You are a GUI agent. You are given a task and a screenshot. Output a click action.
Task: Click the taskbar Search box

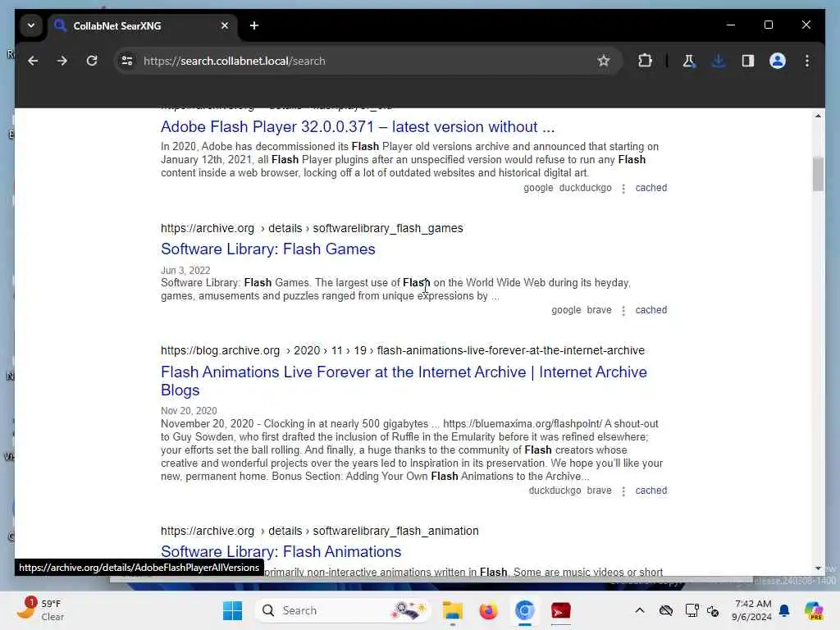(x=343, y=610)
